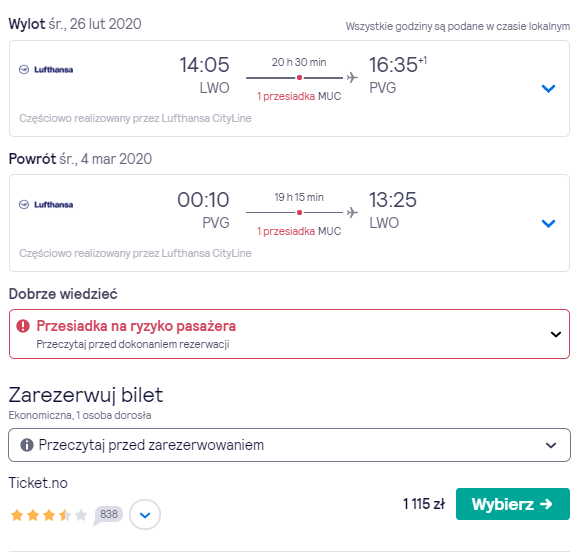Click the info icon before 'Przeczytaj'
The image size is (580, 554).
point(27,445)
